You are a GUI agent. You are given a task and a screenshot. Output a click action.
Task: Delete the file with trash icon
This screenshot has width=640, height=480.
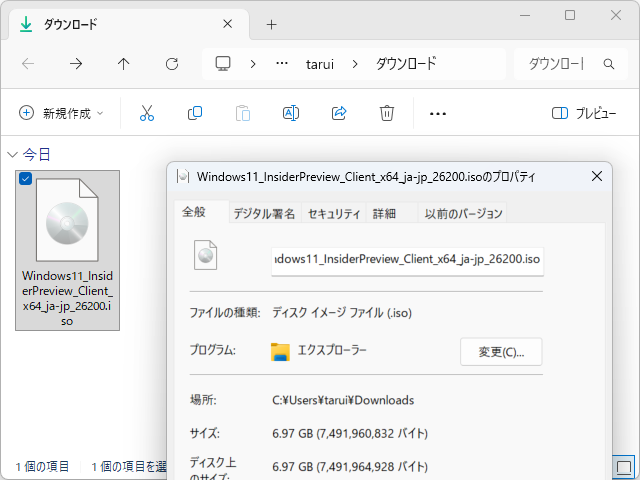(387, 113)
